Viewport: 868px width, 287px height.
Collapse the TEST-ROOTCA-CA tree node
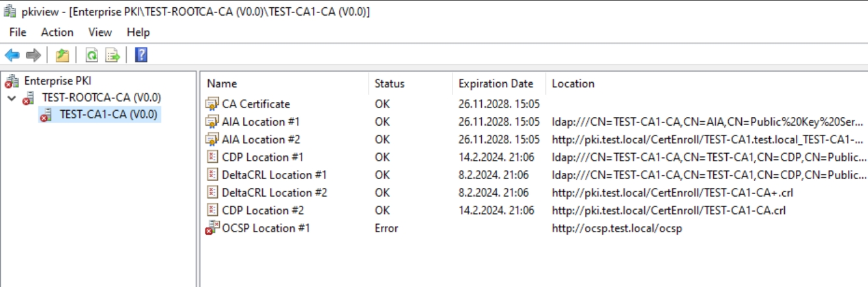pyautogui.click(x=12, y=98)
